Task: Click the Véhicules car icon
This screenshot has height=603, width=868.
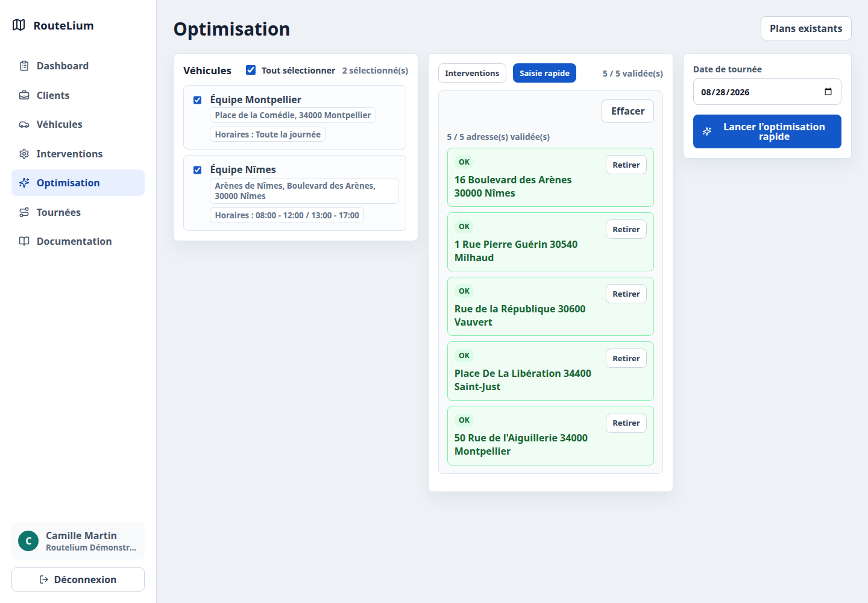Action: [x=24, y=124]
